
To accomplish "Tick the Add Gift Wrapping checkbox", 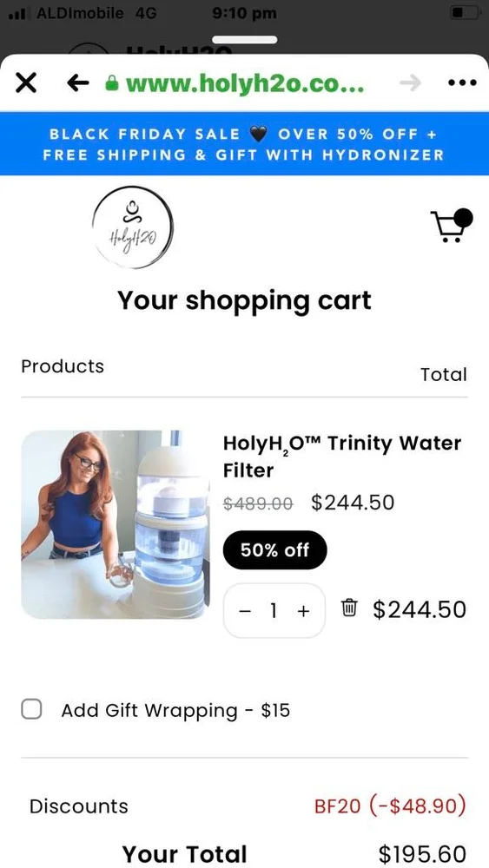I will click(x=31, y=709).
